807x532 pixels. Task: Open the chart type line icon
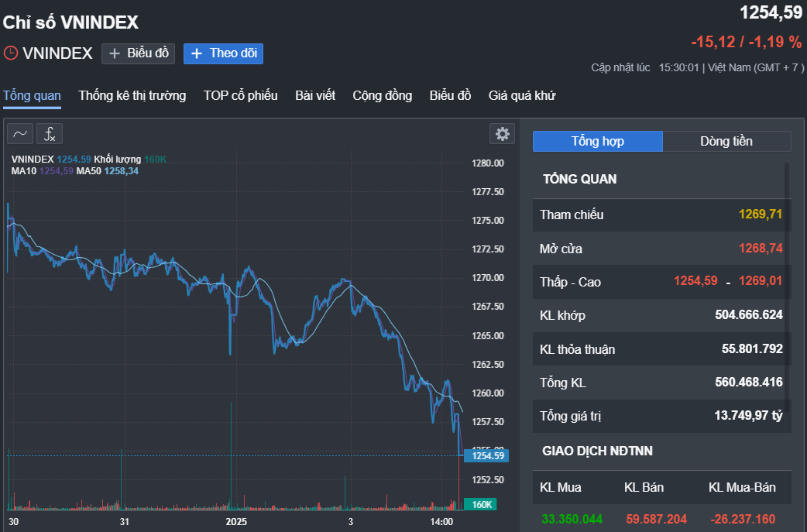[x=20, y=134]
